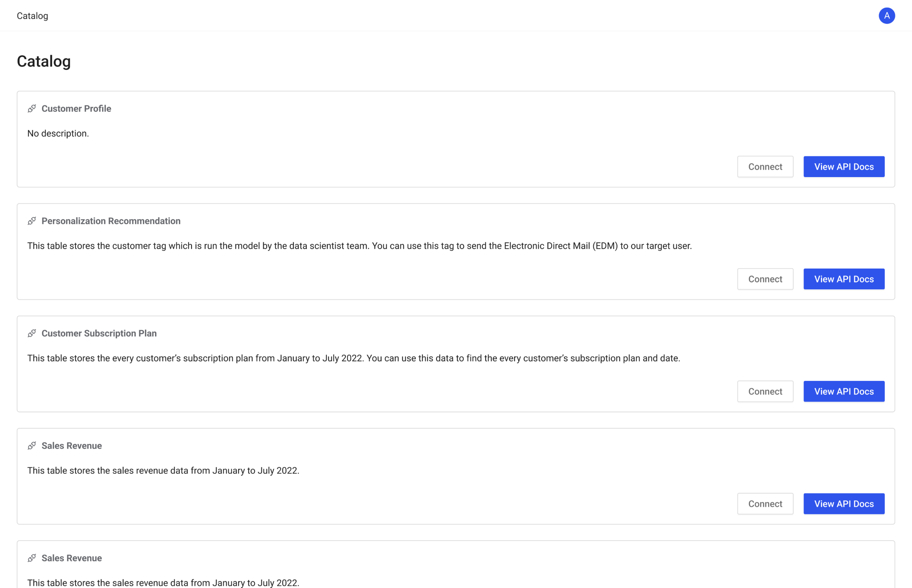Click the Catalog page heading
The image size is (912, 588).
44,61
